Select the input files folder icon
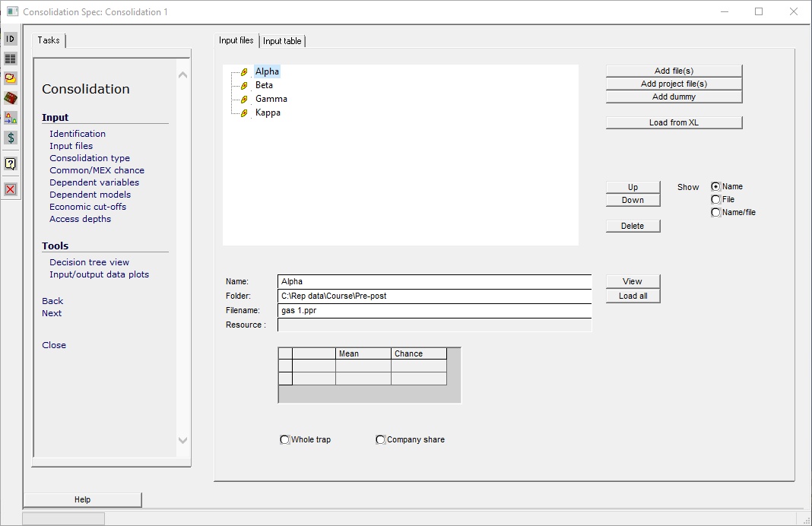Image resolution: width=812 pixels, height=526 pixels. coord(10,78)
